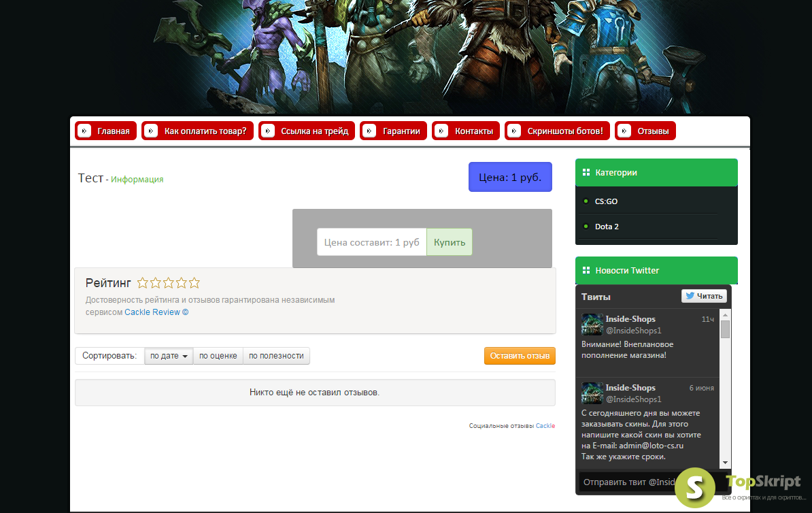Click the arrow icon beside Контакты

pos(441,131)
